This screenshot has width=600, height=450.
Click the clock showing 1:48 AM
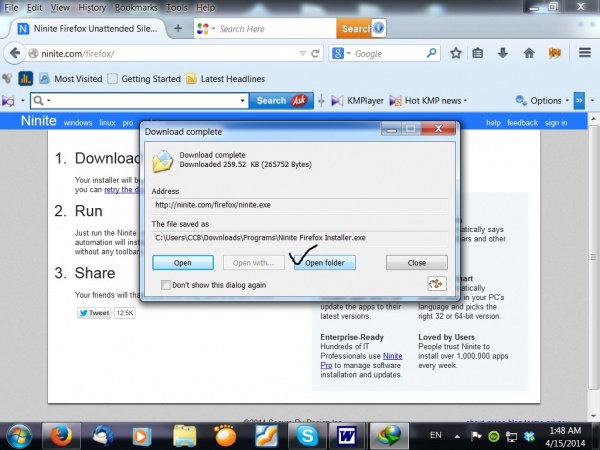[565, 430]
